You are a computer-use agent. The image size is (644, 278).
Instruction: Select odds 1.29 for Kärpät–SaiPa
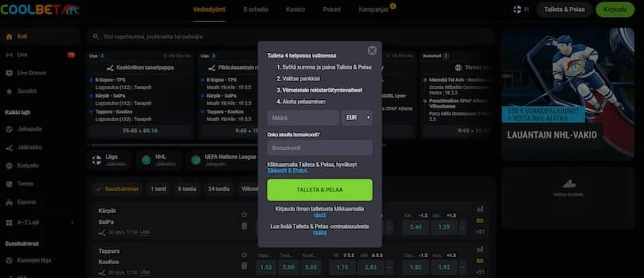point(444,227)
